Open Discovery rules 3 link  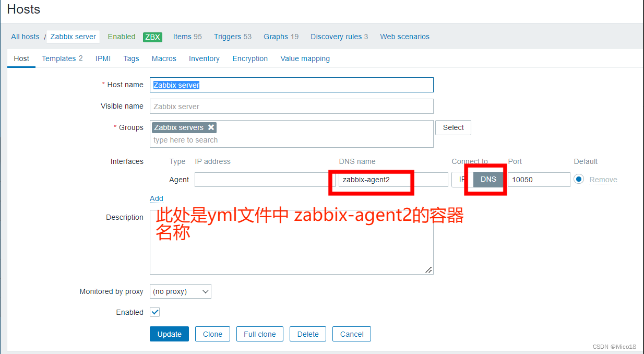339,37
